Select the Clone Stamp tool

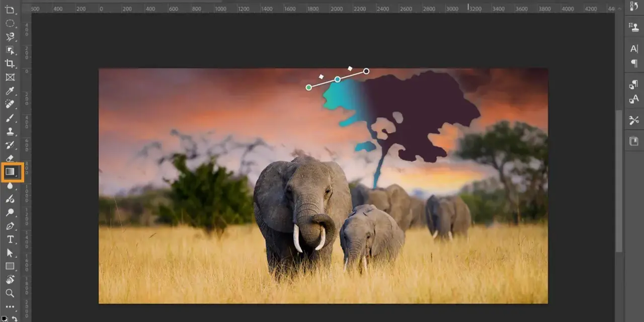click(x=10, y=131)
